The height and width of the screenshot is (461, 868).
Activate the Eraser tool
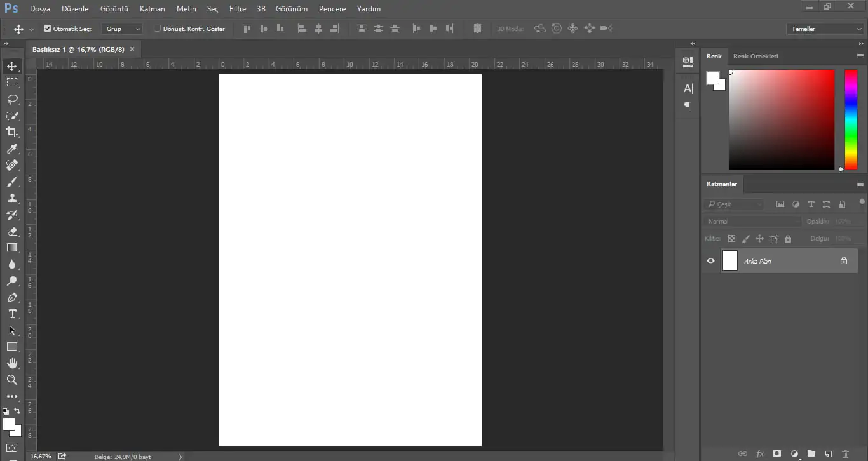tap(12, 231)
